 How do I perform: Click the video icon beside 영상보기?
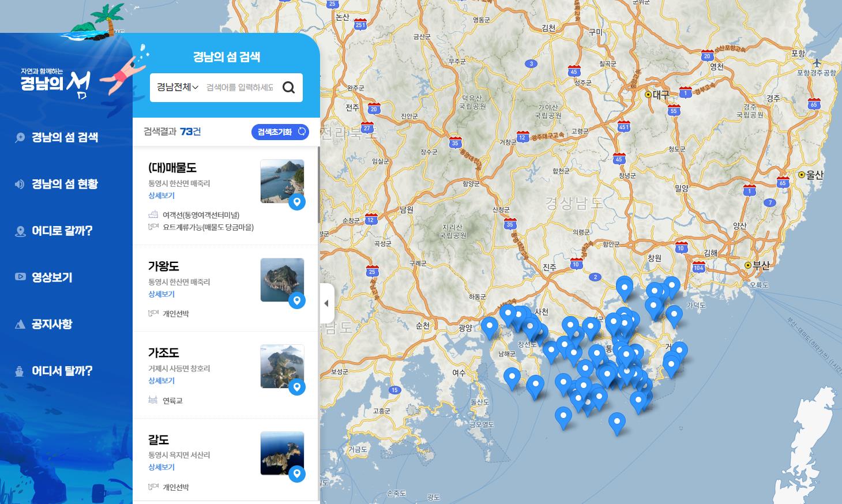[x=20, y=277]
